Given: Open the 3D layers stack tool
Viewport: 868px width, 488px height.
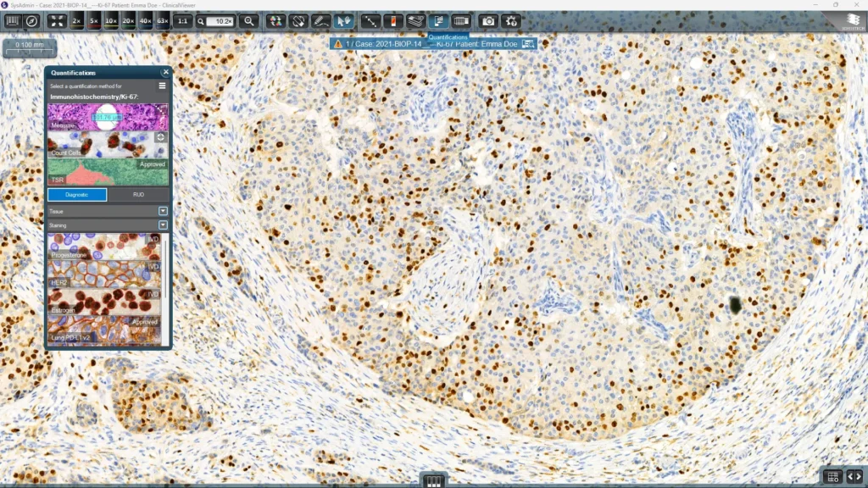Looking at the screenshot, I should [415, 21].
